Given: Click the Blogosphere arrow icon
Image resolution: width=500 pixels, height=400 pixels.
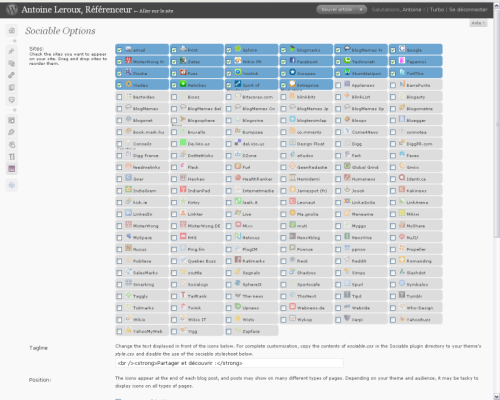Looking at the screenshot, I should click(183, 119).
